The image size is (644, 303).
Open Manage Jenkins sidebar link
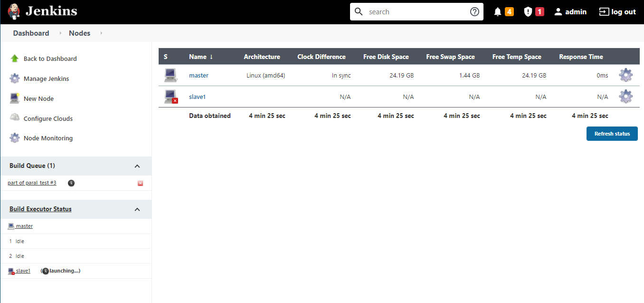pos(47,78)
